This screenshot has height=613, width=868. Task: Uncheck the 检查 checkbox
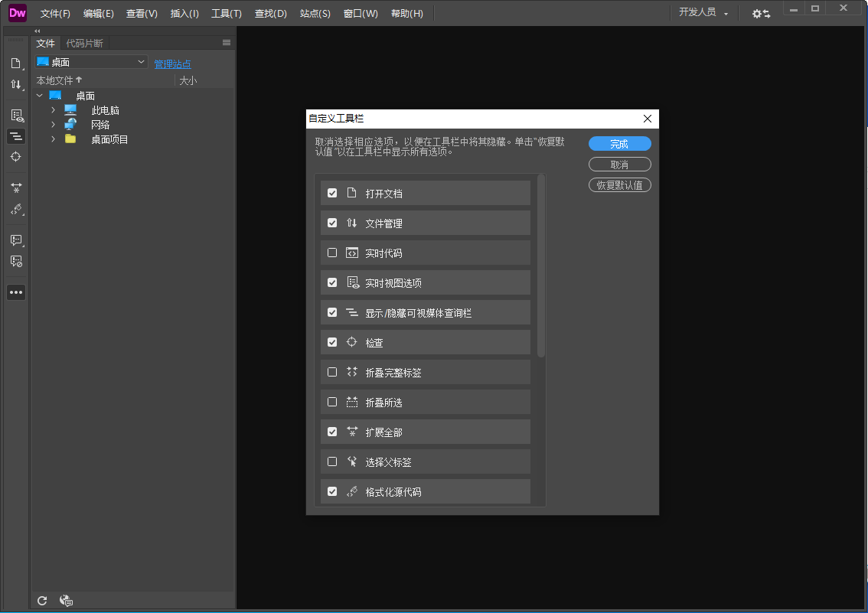pyautogui.click(x=332, y=342)
